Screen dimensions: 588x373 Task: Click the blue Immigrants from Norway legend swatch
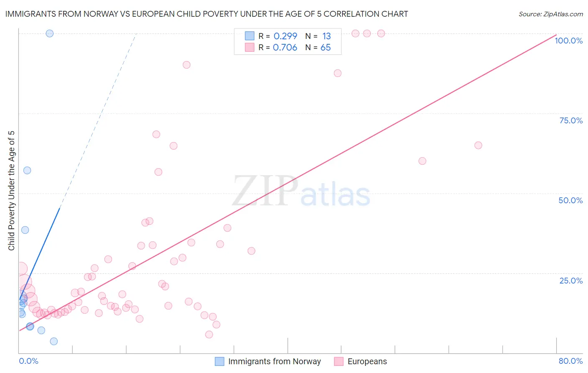tap(220, 361)
